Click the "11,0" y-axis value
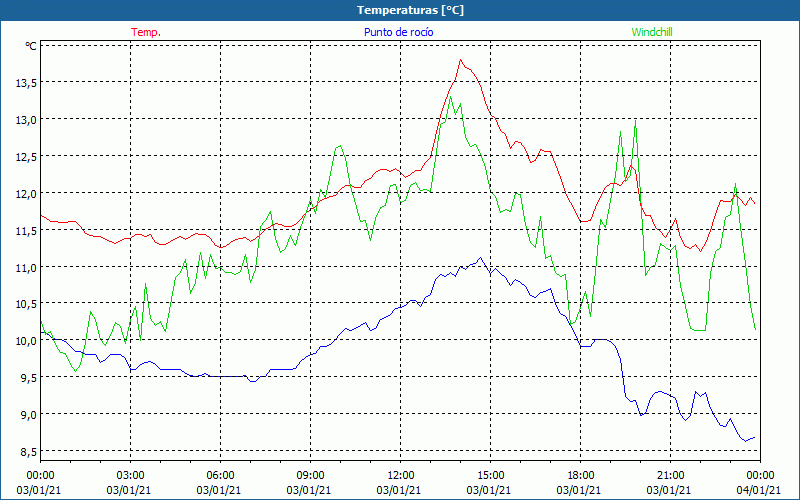 (26, 267)
